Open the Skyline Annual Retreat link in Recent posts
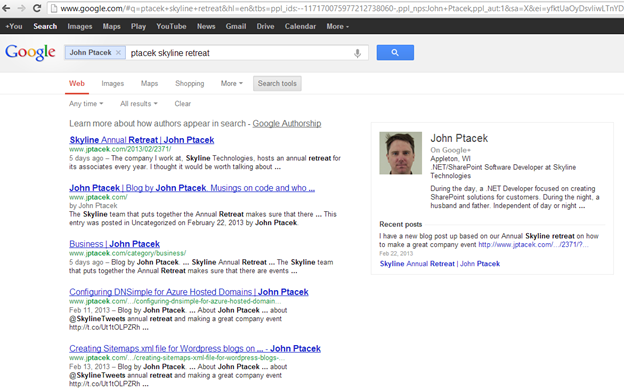 [439, 264]
